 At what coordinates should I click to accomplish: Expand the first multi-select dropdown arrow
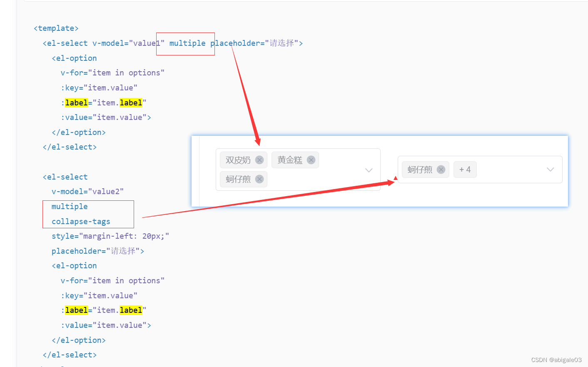[369, 170]
